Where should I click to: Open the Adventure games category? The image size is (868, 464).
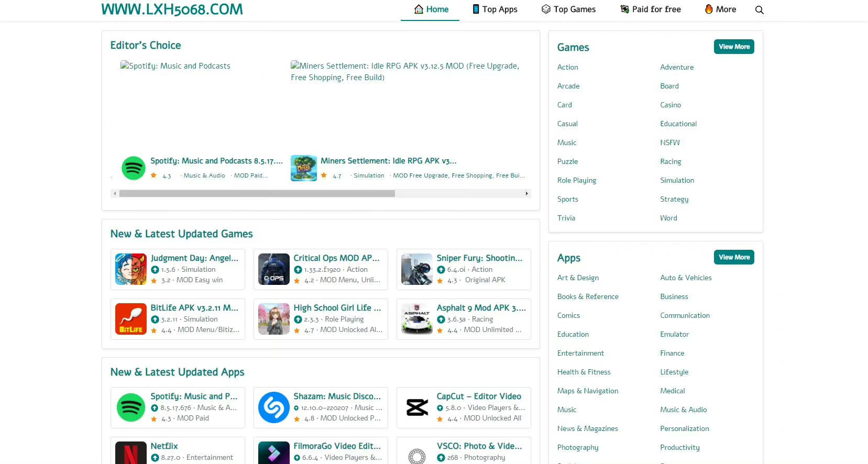pyautogui.click(x=677, y=67)
